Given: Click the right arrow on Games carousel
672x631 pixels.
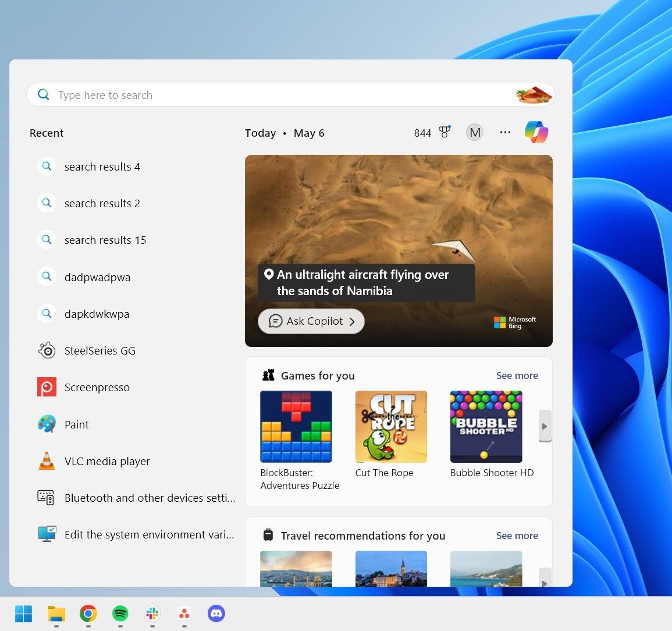Looking at the screenshot, I should click(x=545, y=426).
